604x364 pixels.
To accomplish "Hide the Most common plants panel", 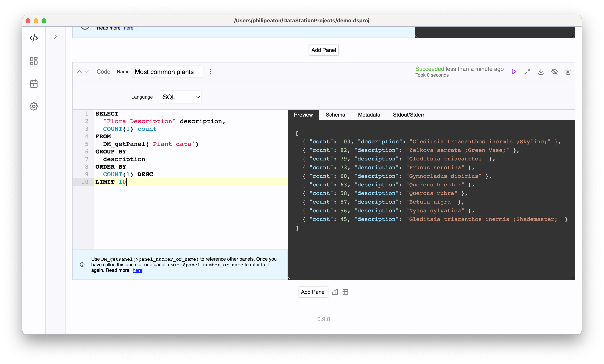I will pyautogui.click(x=554, y=72).
